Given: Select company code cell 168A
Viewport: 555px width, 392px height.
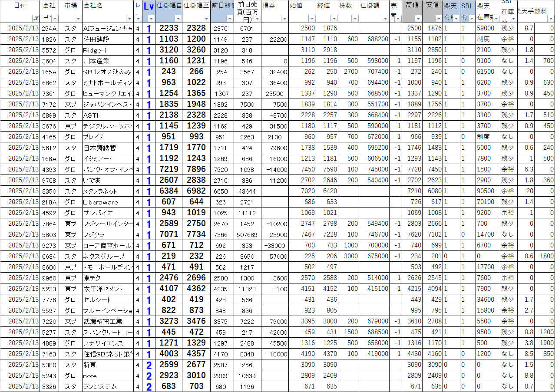Looking at the screenshot, I should pyautogui.click(x=49, y=158).
